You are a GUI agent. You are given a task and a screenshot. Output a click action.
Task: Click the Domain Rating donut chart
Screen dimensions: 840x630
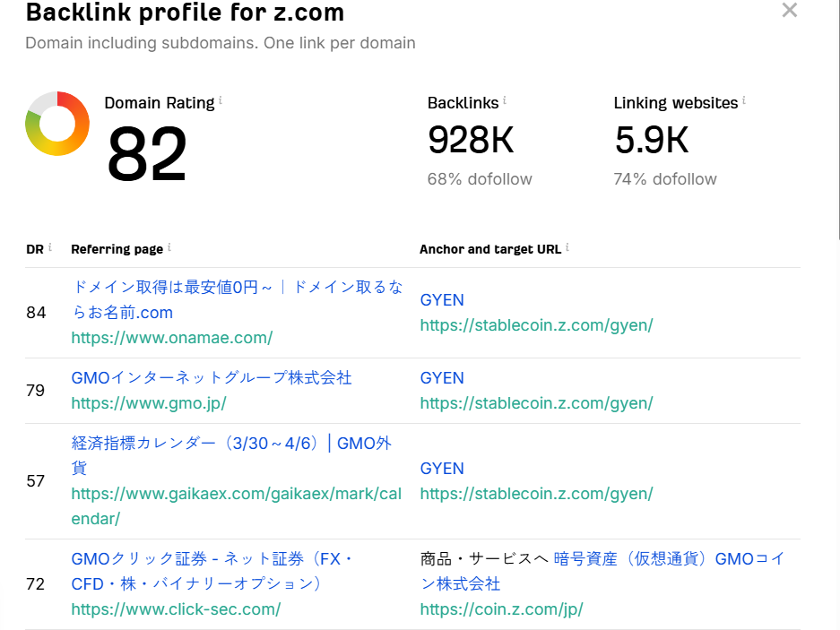[57, 124]
